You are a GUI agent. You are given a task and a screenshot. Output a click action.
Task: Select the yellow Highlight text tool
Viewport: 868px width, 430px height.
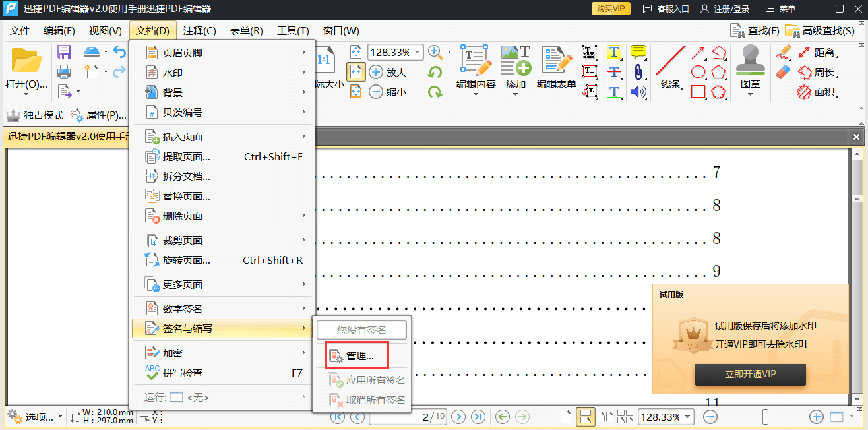point(614,52)
